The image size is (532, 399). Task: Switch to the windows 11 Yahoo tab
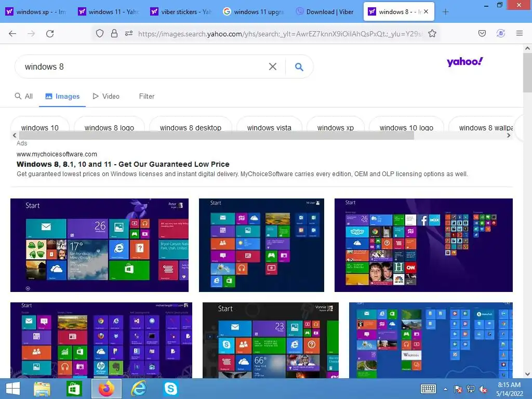point(109,12)
